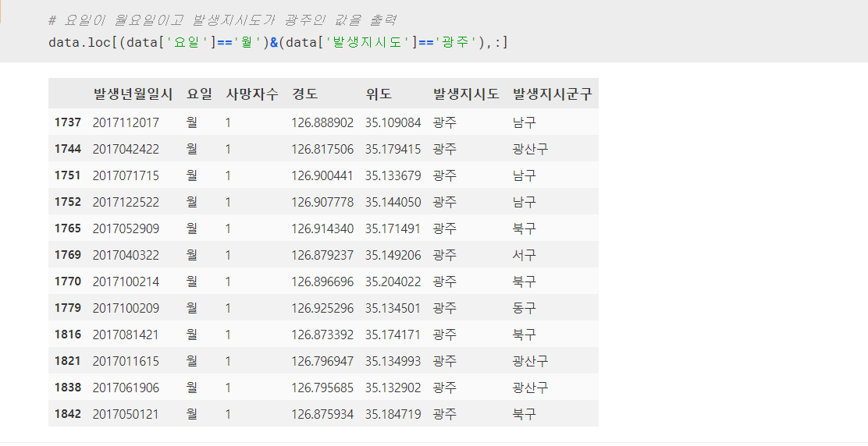Click longitude value 126.896696
The height and width of the screenshot is (446, 868).
pyautogui.click(x=322, y=281)
